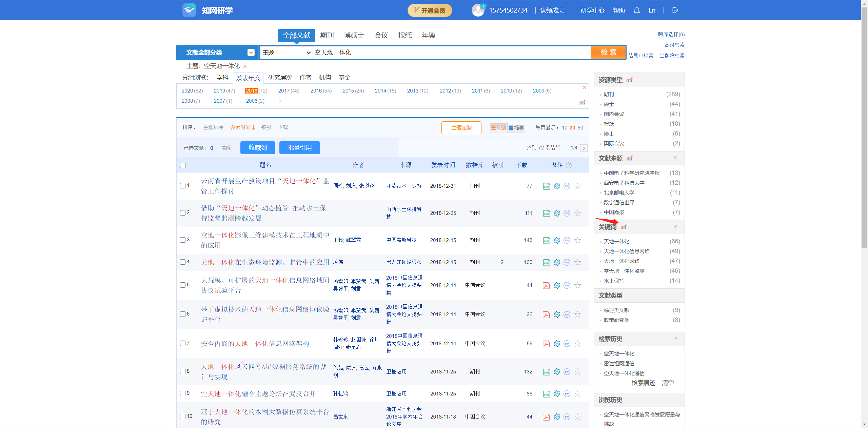868x428 pixels.
Task: Check the select-all checkbox in the table header
Action: pyautogui.click(x=183, y=165)
